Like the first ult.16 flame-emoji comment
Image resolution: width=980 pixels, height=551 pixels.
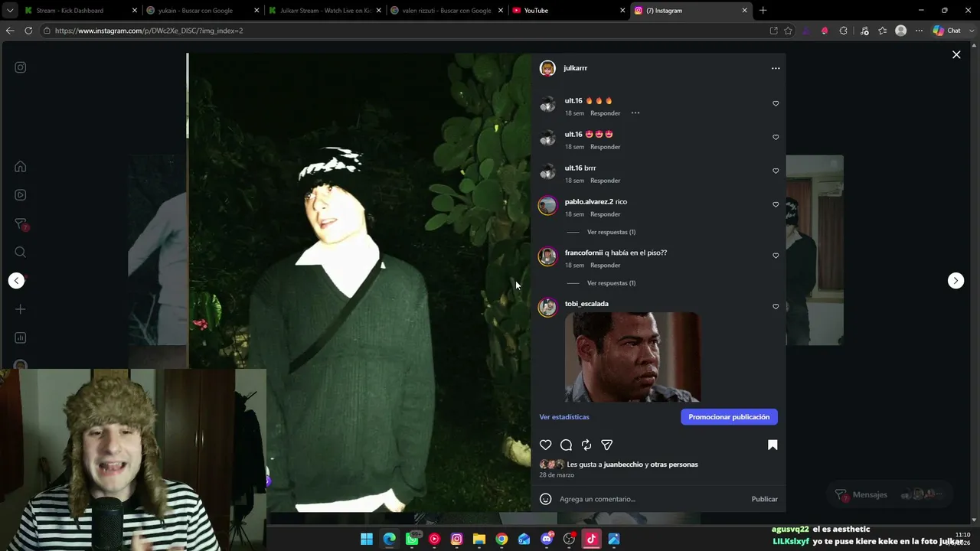click(x=776, y=103)
